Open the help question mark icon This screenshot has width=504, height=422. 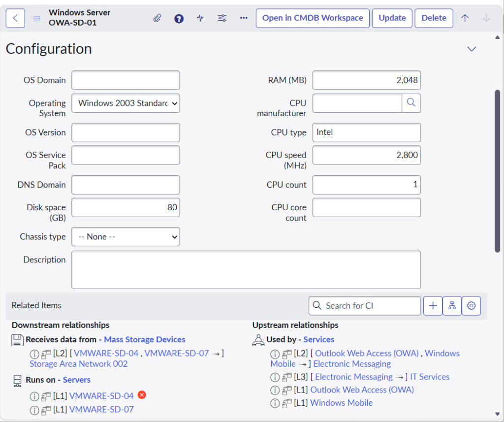179,18
